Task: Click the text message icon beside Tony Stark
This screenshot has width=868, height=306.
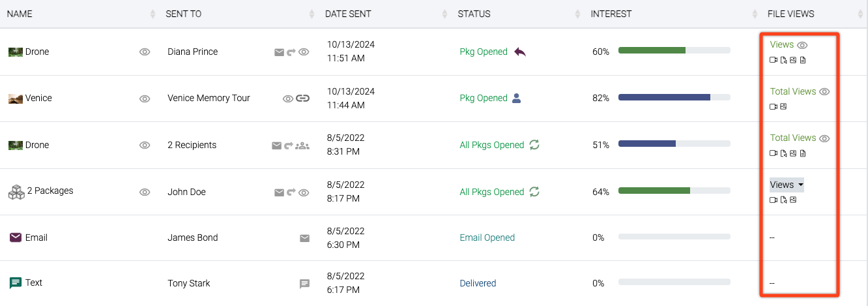Action: (304, 284)
